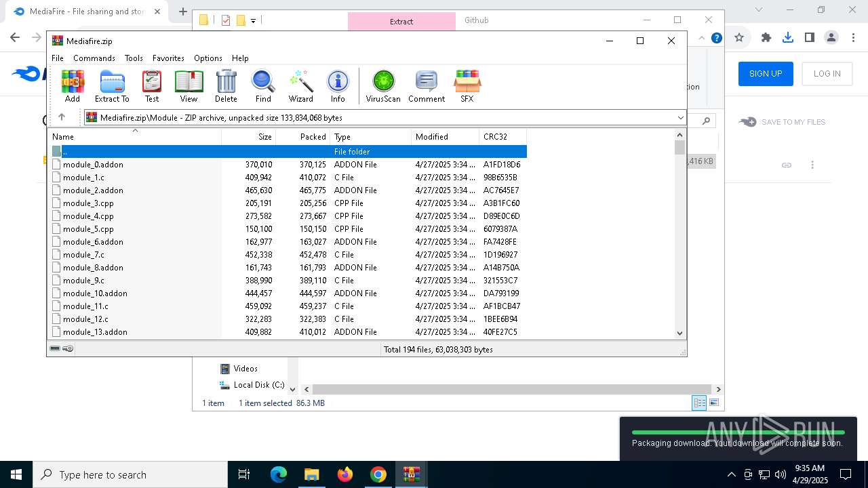Sort by Size column header
868x488 pixels.
(248, 136)
